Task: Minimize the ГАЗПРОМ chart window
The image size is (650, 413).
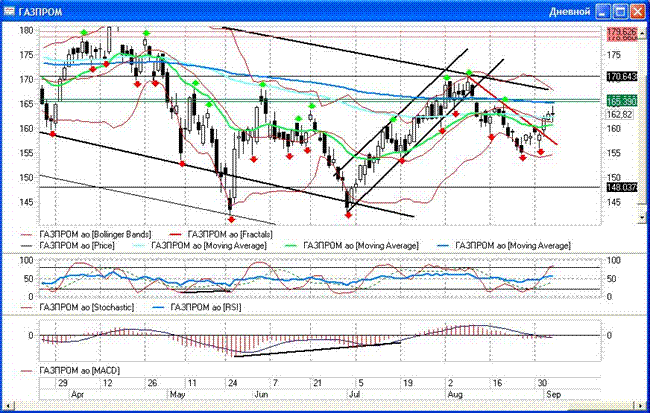Action: tap(603, 11)
